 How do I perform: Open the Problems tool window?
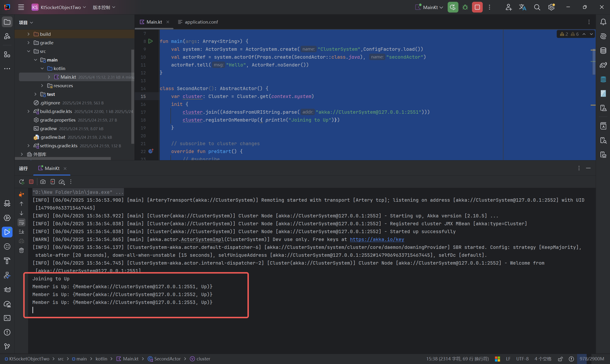(7, 332)
